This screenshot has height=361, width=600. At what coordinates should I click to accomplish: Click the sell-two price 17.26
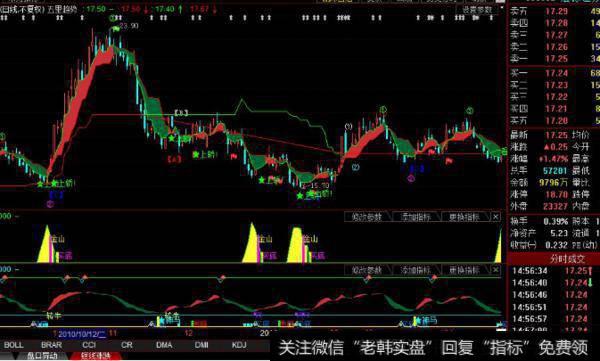557,47
